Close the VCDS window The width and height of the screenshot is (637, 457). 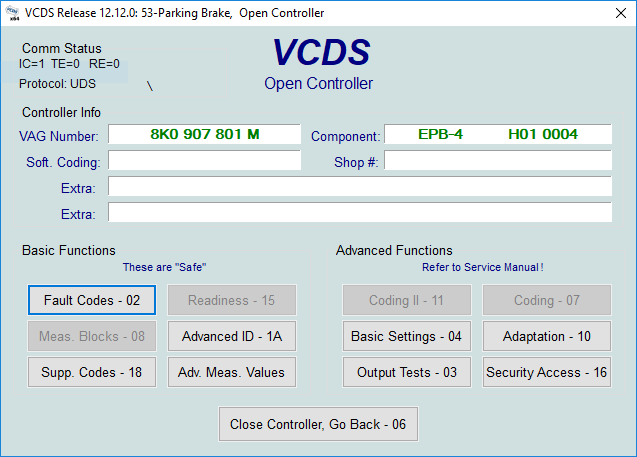pyautogui.click(x=621, y=13)
